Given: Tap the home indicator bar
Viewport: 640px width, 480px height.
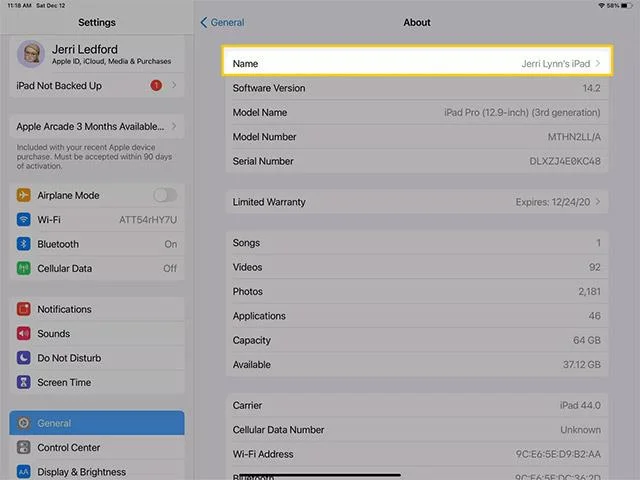Looking at the screenshot, I should coord(320,475).
